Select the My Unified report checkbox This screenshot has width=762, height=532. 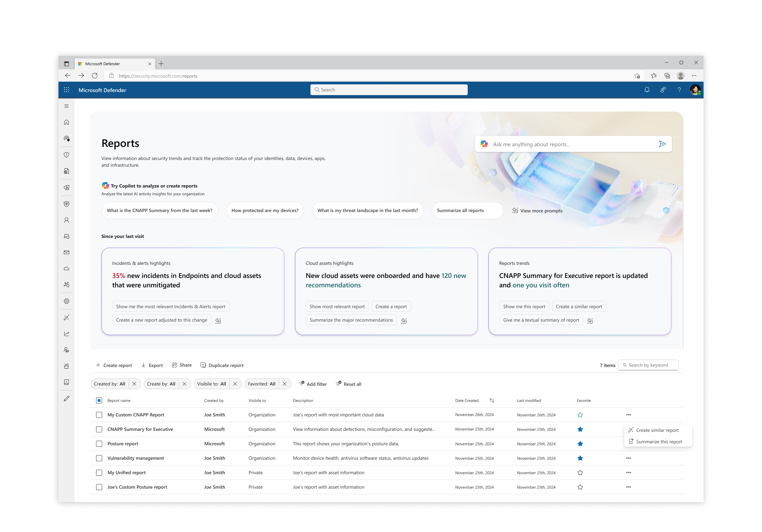(x=99, y=473)
